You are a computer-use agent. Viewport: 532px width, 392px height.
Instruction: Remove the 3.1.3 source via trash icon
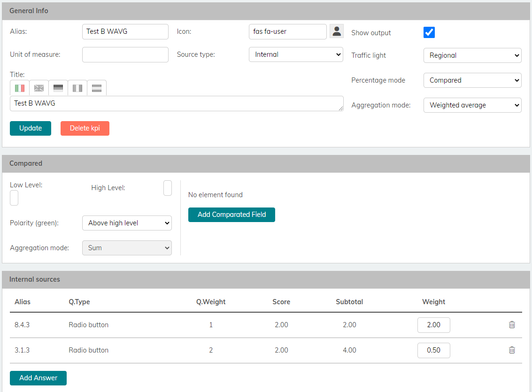512,350
